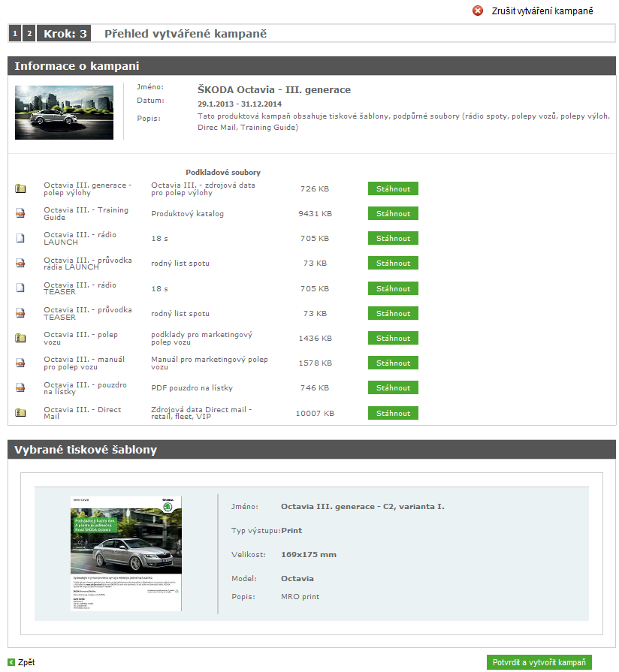Click text Octavia III. - Direct Mail
The width and height of the screenshot is (619, 672).
83,413
